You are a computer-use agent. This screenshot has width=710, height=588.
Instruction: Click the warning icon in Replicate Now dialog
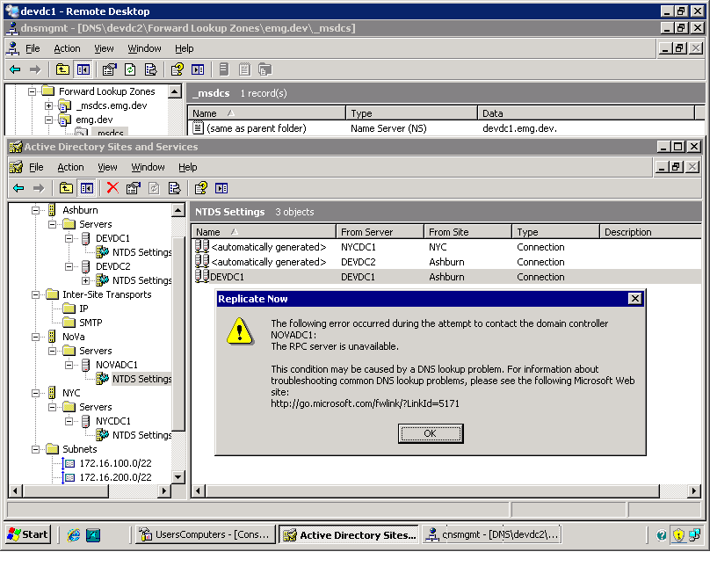click(x=239, y=330)
